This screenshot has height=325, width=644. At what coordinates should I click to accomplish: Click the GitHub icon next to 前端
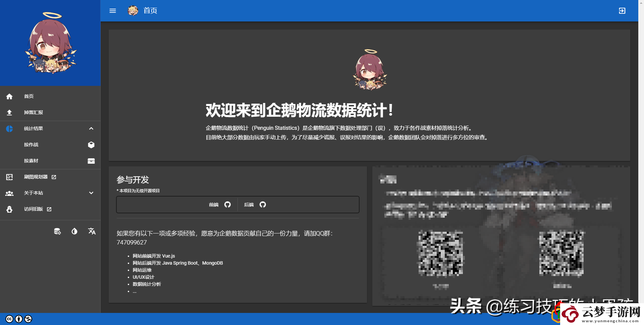pos(227,205)
